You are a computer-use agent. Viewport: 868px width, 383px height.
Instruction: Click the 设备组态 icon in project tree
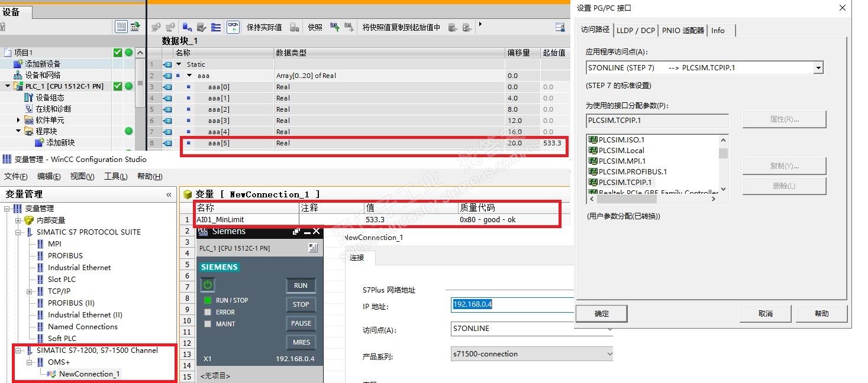[28, 98]
